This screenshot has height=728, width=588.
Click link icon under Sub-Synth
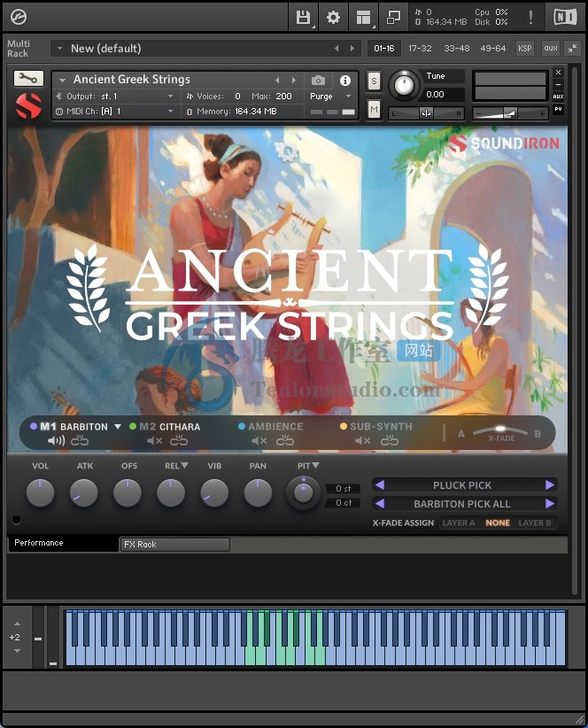point(390,440)
